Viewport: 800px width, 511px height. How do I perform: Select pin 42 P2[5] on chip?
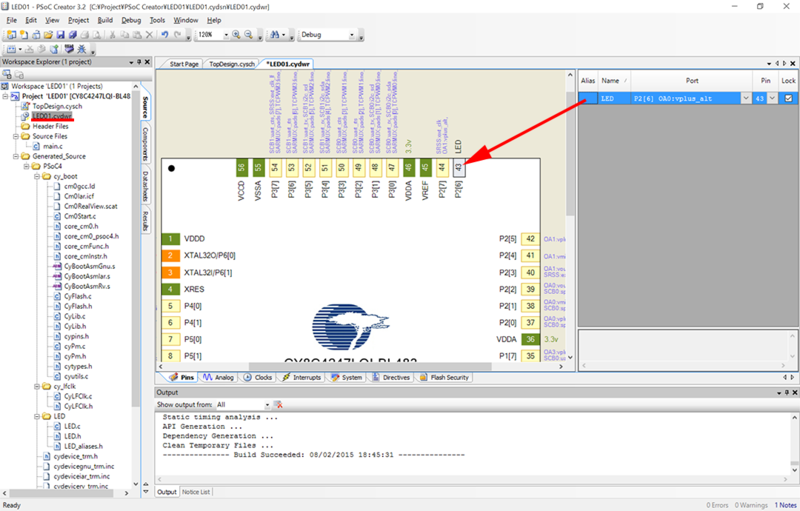coord(531,239)
